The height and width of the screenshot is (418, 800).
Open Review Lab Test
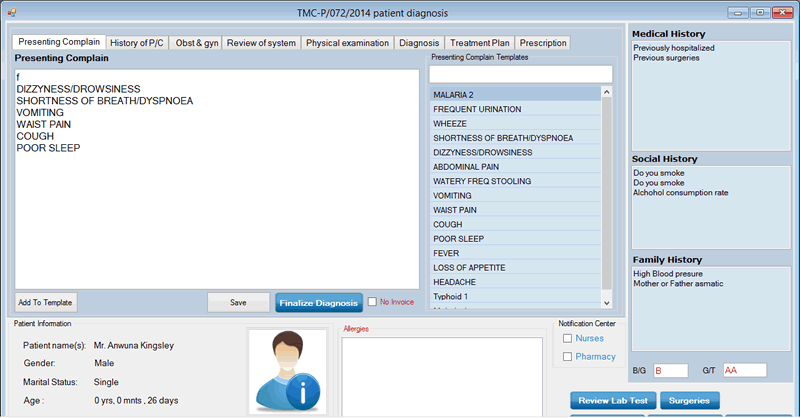tap(613, 401)
